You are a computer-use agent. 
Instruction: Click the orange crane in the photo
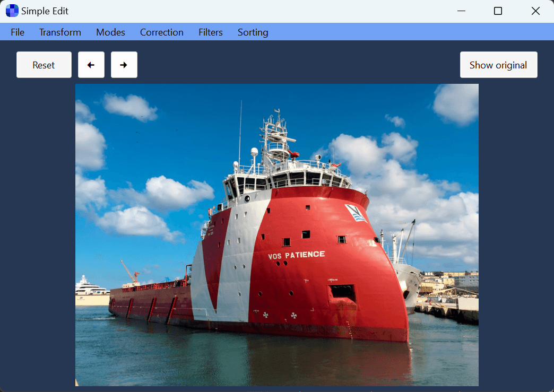[x=130, y=271]
